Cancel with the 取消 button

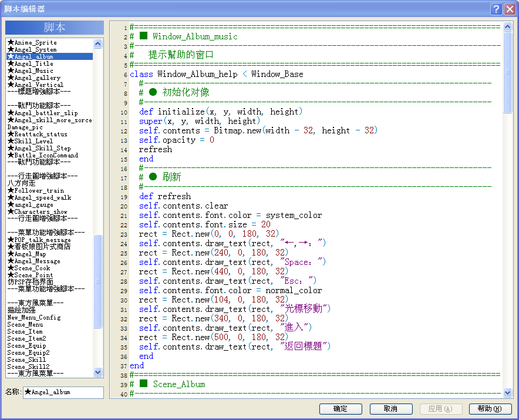coord(391,409)
